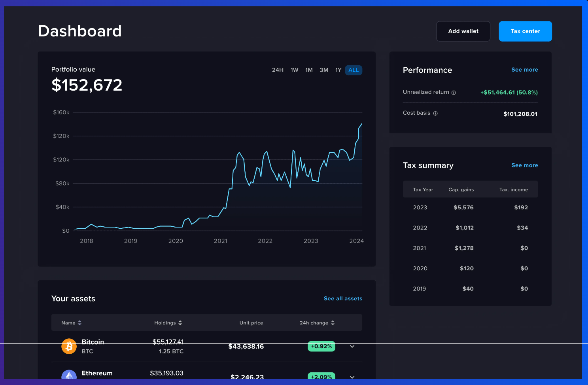Click the Bitcoin asset name
This screenshot has height=385, width=588.
[93, 342]
